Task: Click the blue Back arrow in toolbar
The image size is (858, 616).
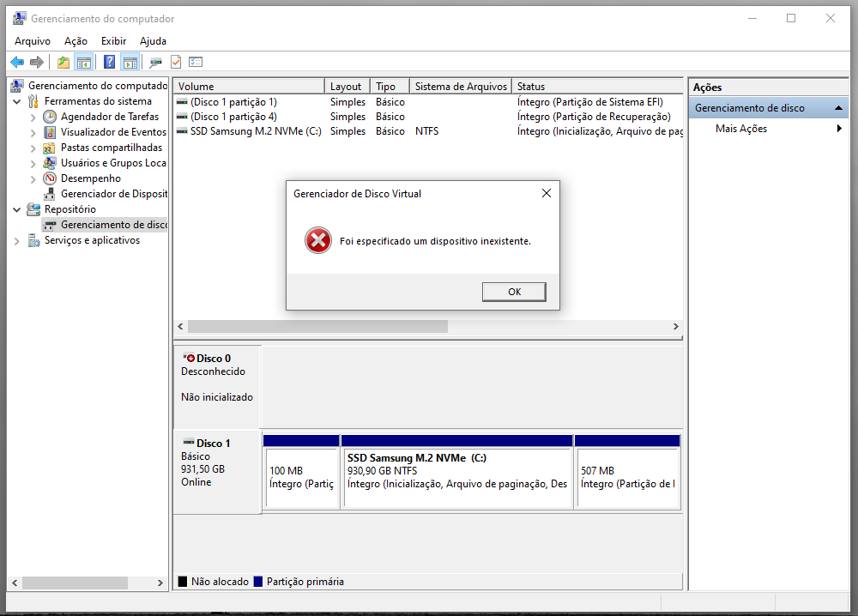Action: tap(17, 62)
